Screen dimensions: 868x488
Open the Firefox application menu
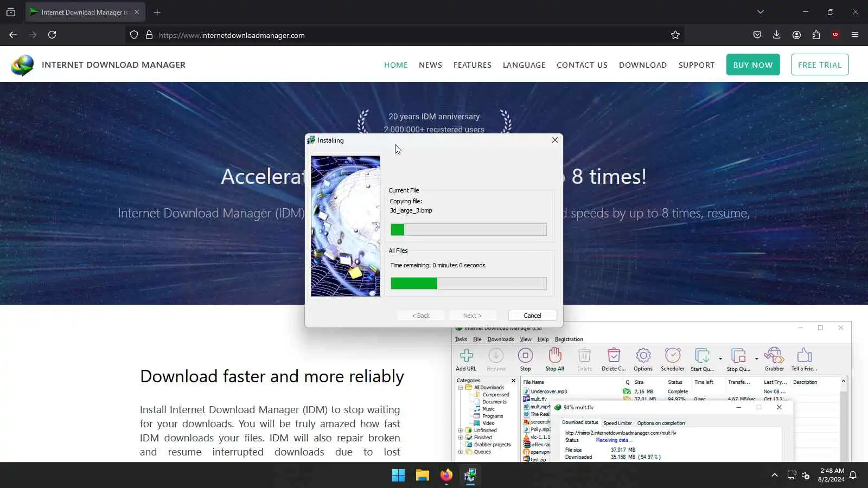click(x=855, y=35)
